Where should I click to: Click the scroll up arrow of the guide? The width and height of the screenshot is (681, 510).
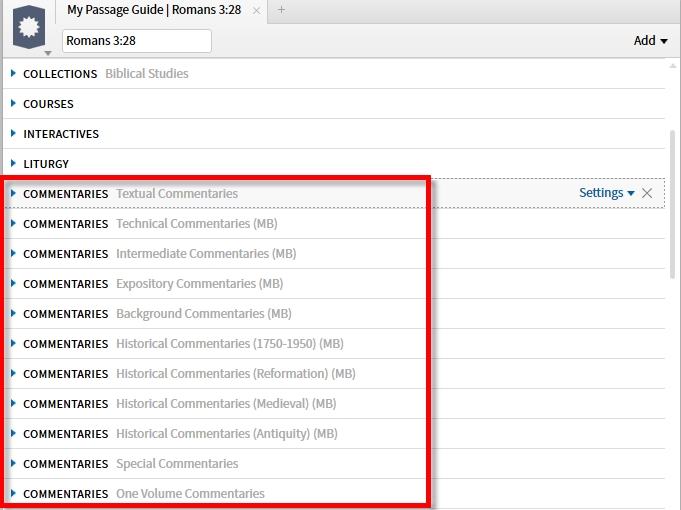click(x=673, y=66)
